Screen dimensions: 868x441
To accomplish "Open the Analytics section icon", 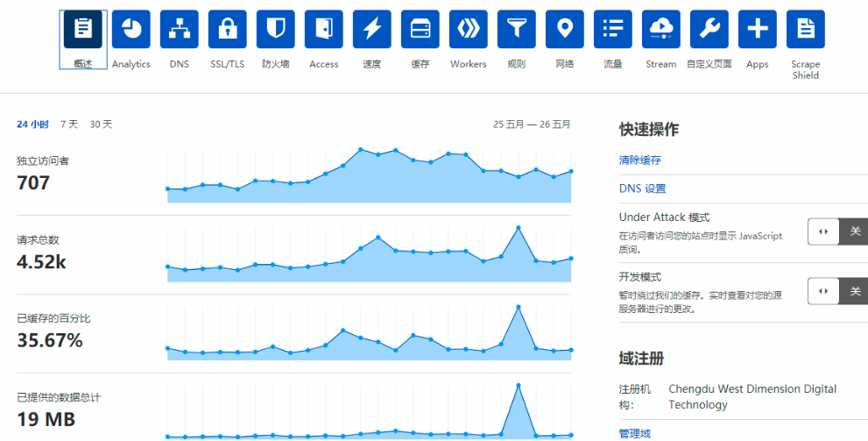I will click(x=131, y=30).
